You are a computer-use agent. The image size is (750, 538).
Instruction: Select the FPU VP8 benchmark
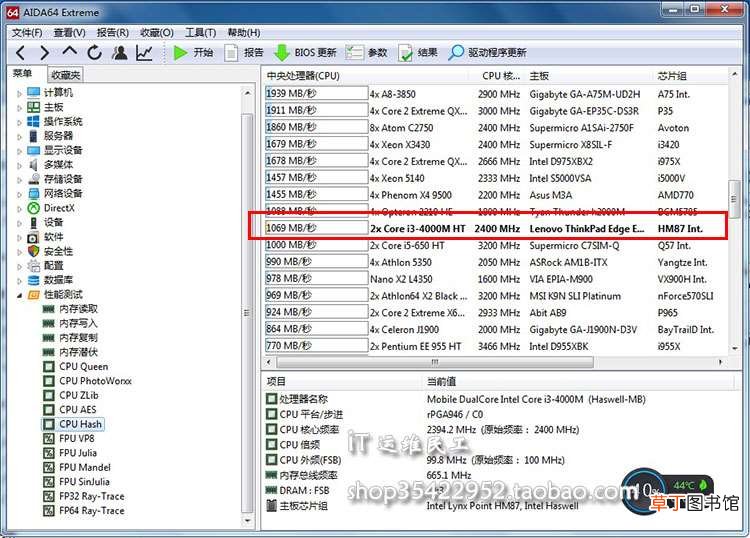pos(69,439)
